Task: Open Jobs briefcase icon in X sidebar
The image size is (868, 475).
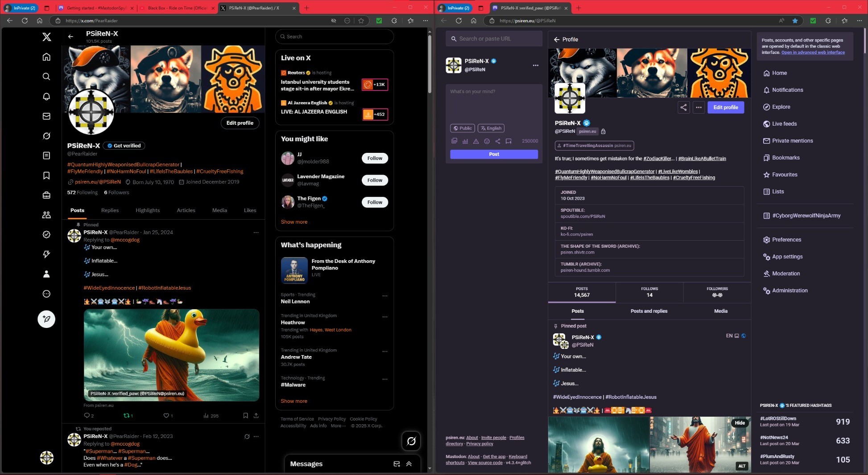Action: tap(46, 195)
